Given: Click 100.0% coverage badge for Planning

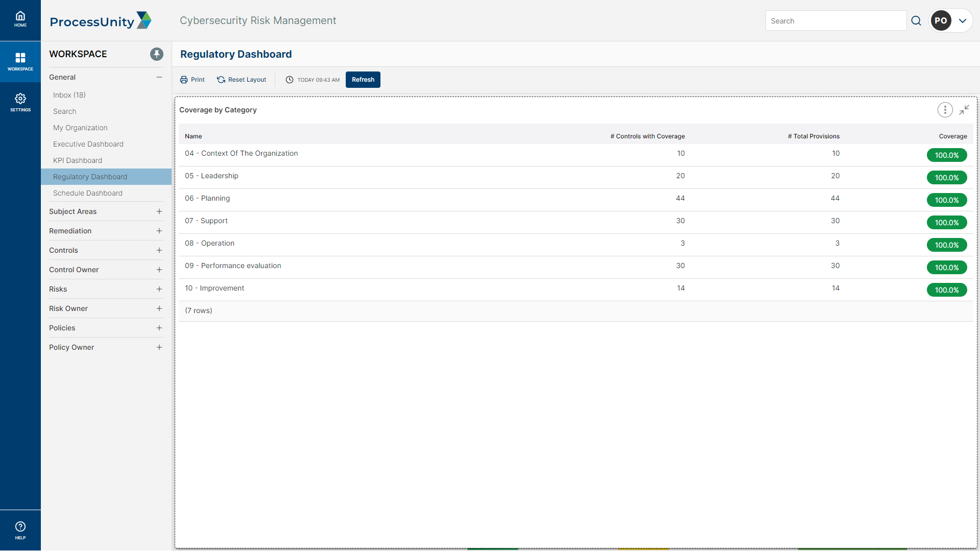Looking at the screenshot, I should coord(947,200).
